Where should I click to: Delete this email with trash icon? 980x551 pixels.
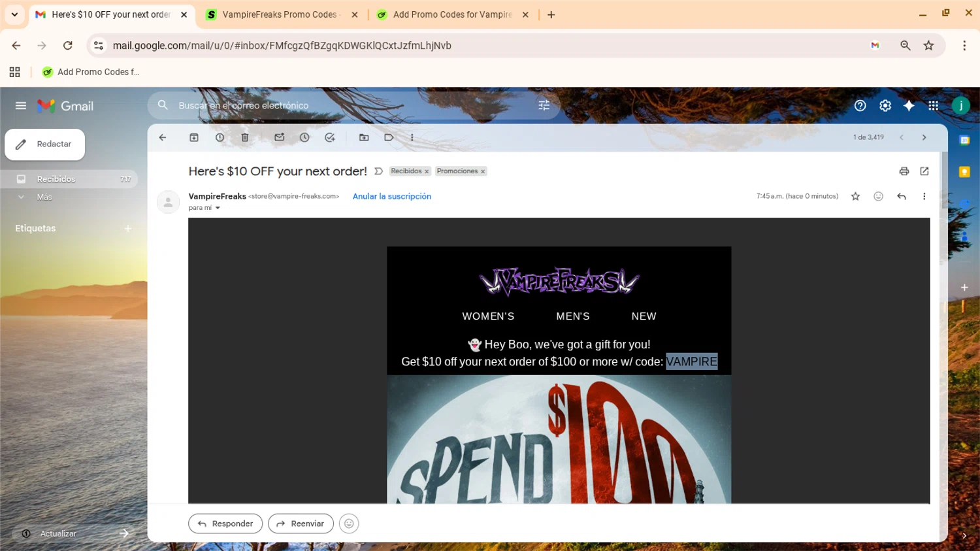245,137
